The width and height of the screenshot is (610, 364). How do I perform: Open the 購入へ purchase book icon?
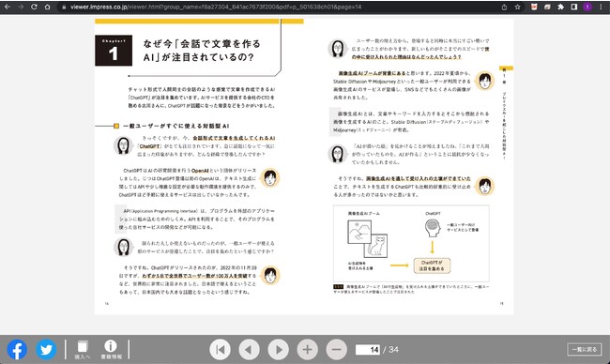pyautogui.click(x=82, y=349)
